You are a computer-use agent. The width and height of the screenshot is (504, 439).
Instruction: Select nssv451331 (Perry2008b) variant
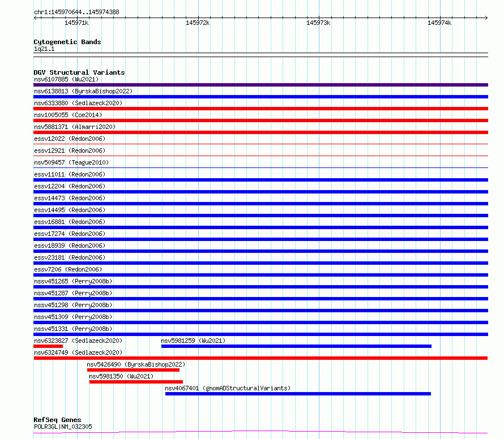click(73, 329)
